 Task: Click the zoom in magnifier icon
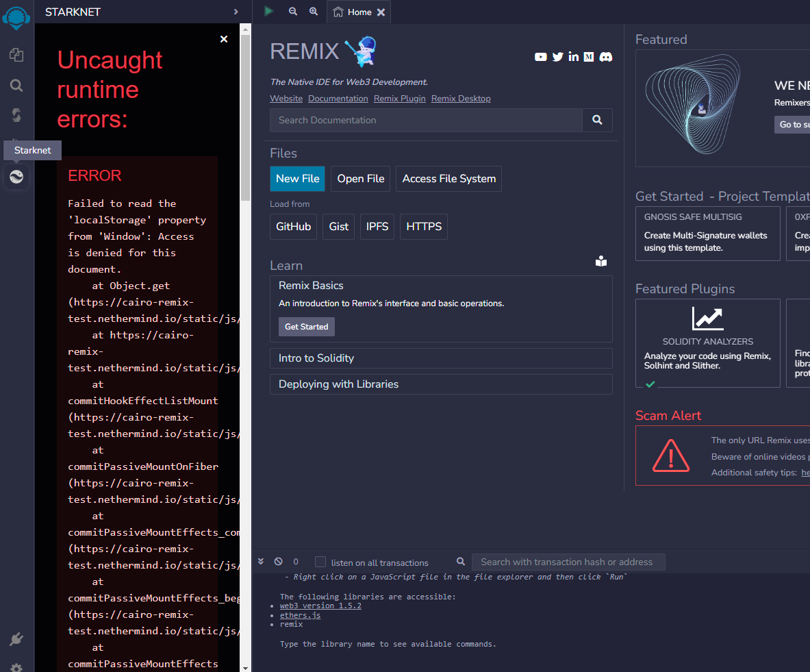[x=314, y=12]
